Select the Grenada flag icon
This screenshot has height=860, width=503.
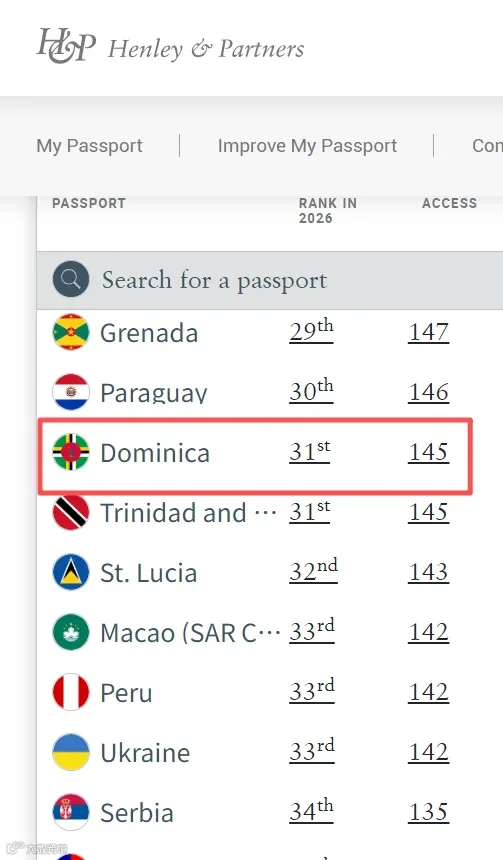[x=71, y=332]
